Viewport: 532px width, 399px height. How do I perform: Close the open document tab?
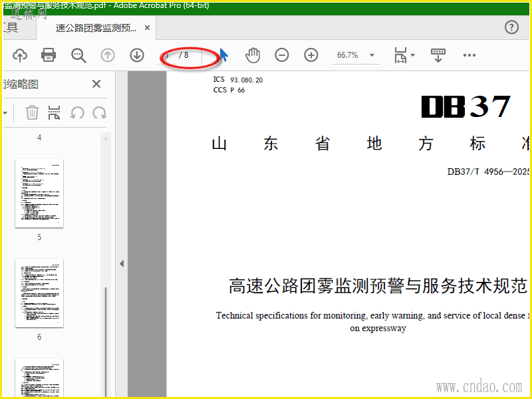click(147, 28)
